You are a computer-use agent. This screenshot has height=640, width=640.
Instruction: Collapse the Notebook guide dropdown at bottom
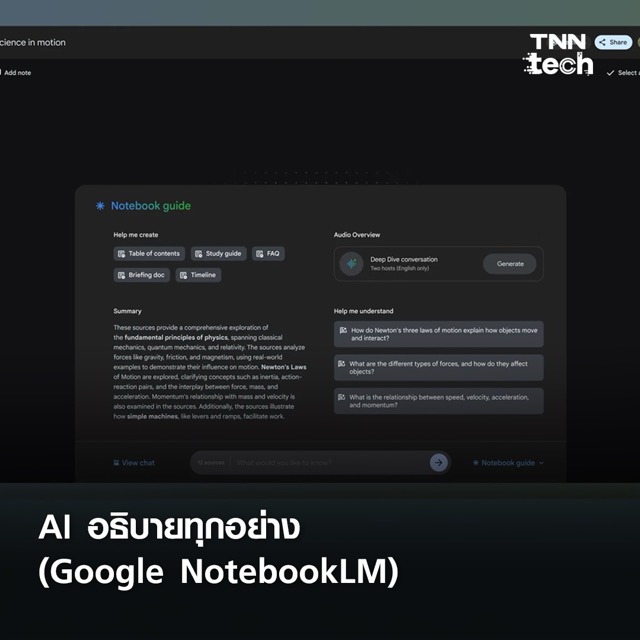click(x=508, y=462)
